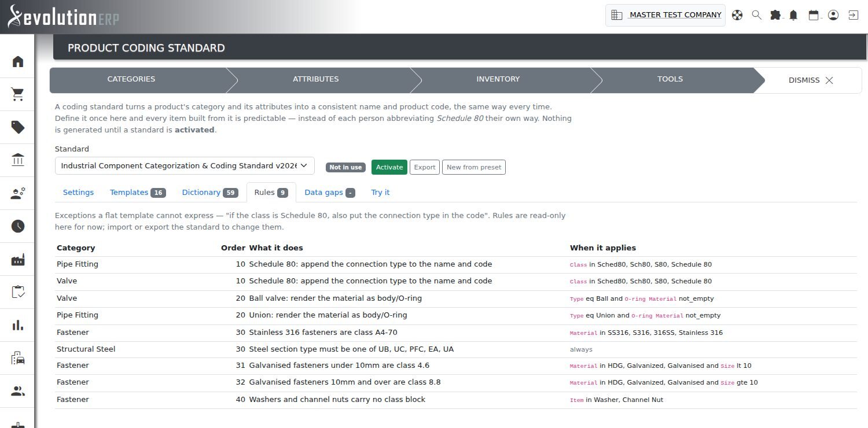
Task: Open the factory sidebar icon
Action: (18, 260)
